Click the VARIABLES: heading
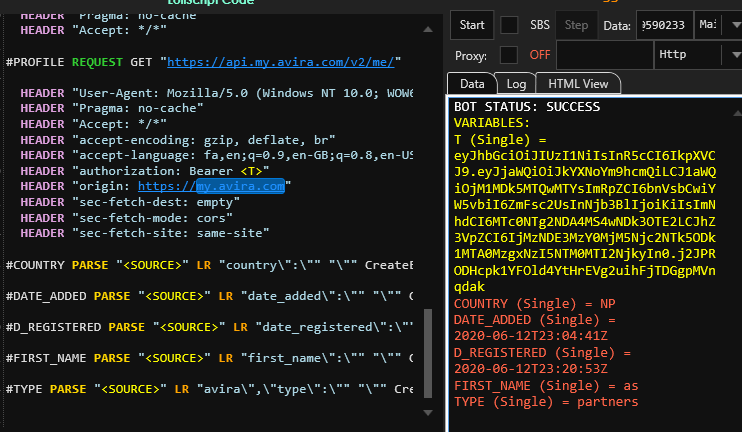This screenshot has width=742, height=432. [x=492, y=123]
